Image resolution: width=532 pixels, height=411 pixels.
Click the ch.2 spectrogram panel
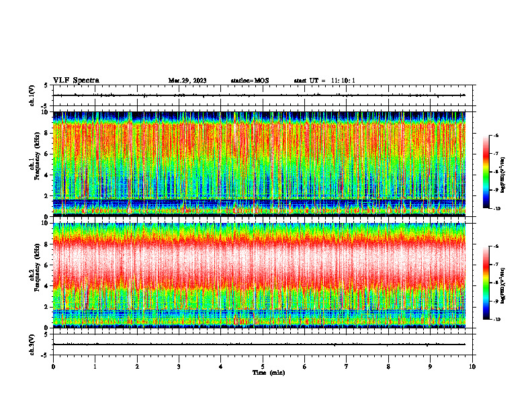(259, 275)
